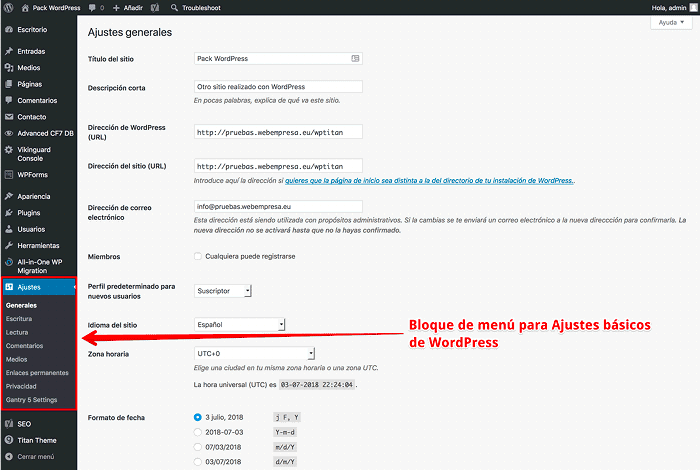Enable the Cualquiera puede registrarse checkbox
Viewport: 700px width, 470px height.
coord(198,256)
